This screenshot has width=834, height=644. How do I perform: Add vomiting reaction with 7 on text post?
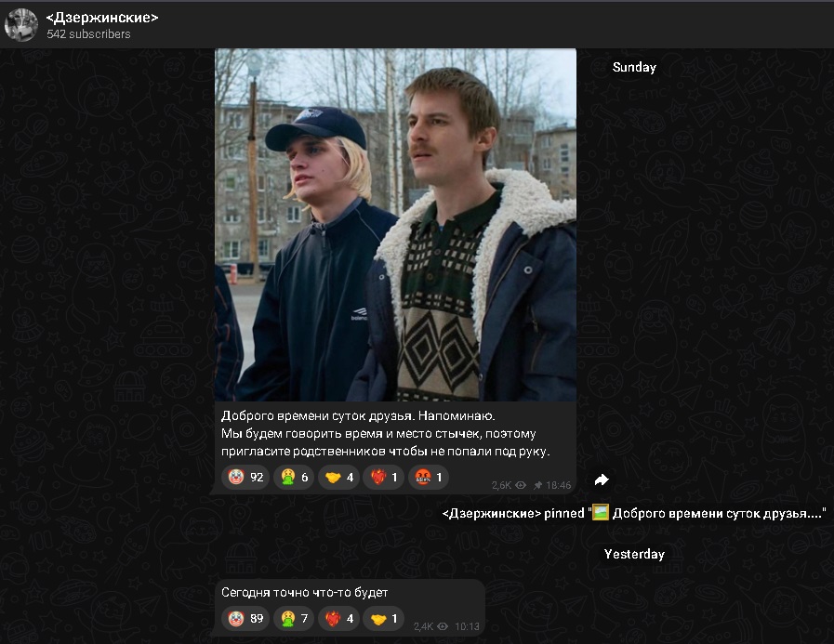(294, 619)
